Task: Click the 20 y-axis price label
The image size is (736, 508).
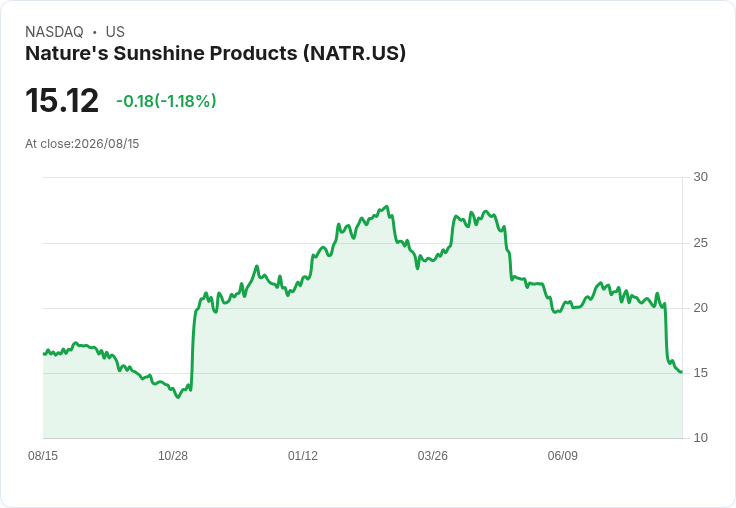Action: coord(700,308)
